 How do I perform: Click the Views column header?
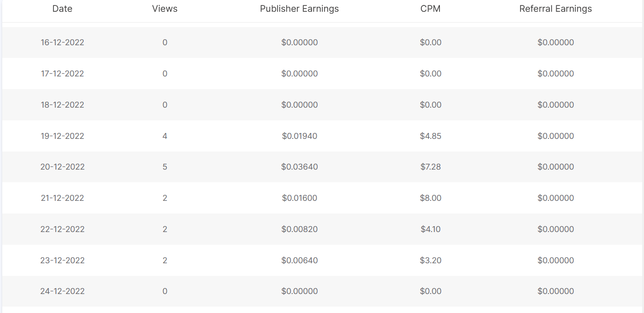165,9
